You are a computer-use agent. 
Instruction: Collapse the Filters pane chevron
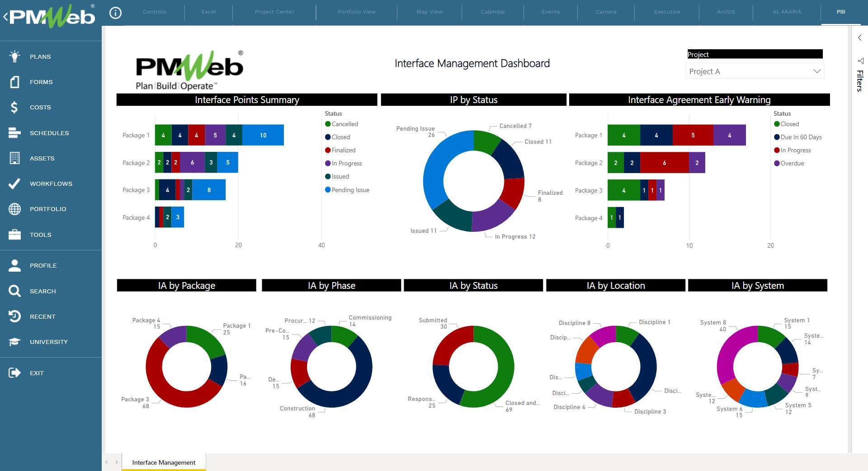tap(859, 38)
